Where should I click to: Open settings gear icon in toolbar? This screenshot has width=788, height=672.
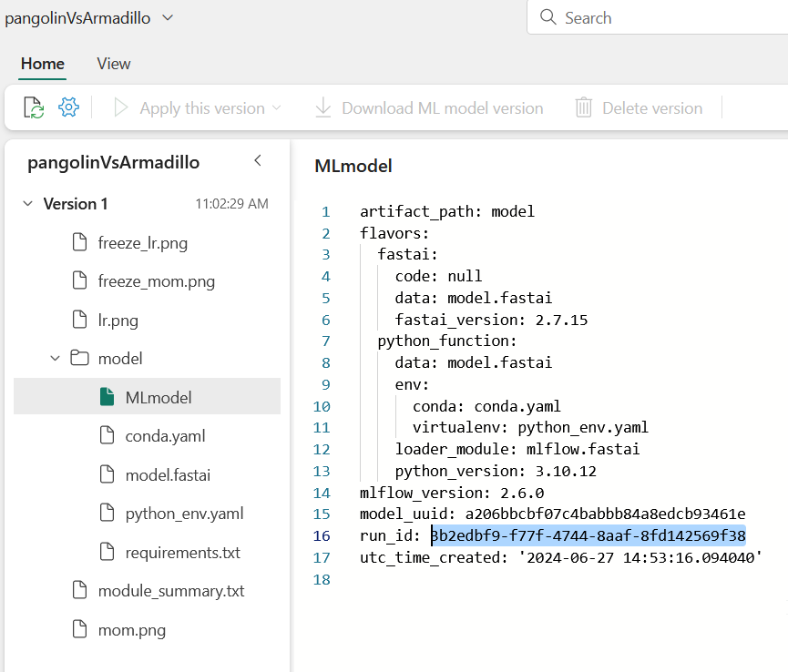pyautogui.click(x=68, y=107)
